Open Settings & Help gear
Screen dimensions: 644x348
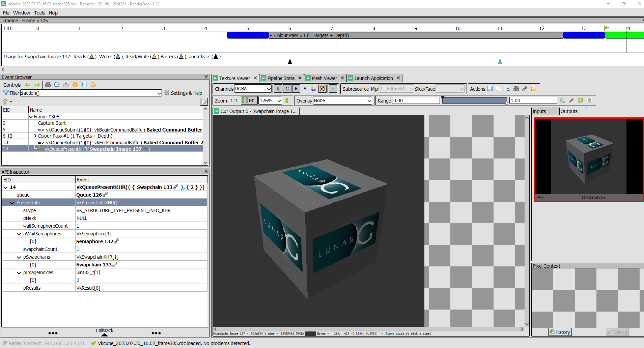pyautogui.click(x=183, y=93)
